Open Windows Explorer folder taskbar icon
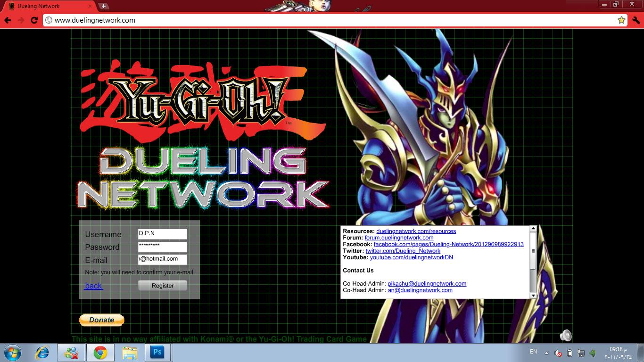644x362 pixels. tap(129, 353)
